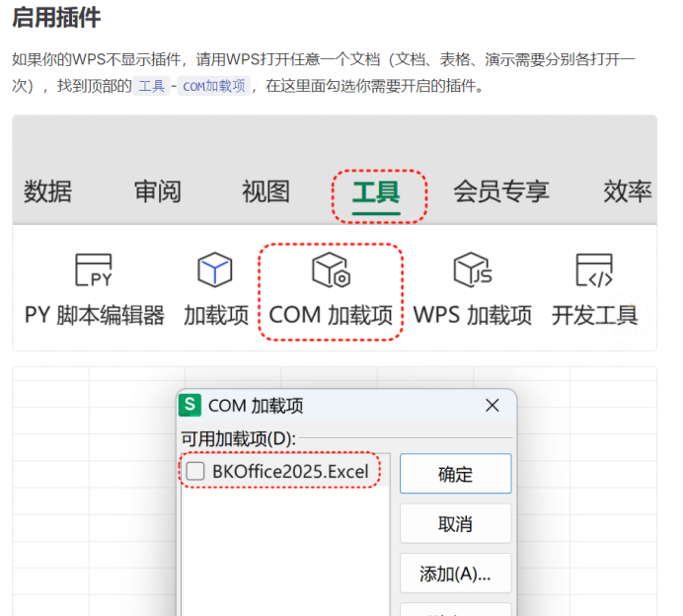The image size is (683, 616).
Task: Select the WPS 加载项 JS icon
Action: coord(472,269)
